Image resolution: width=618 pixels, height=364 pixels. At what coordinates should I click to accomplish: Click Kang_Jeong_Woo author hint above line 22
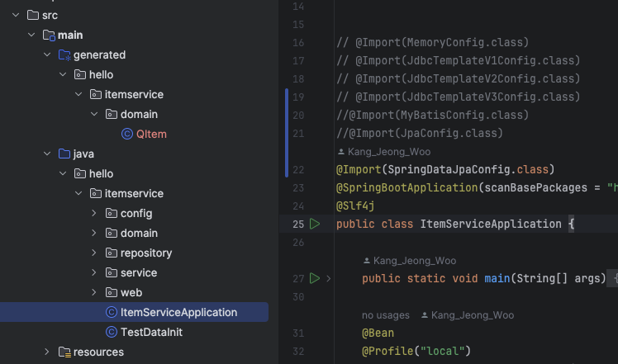[x=384, y=152]
